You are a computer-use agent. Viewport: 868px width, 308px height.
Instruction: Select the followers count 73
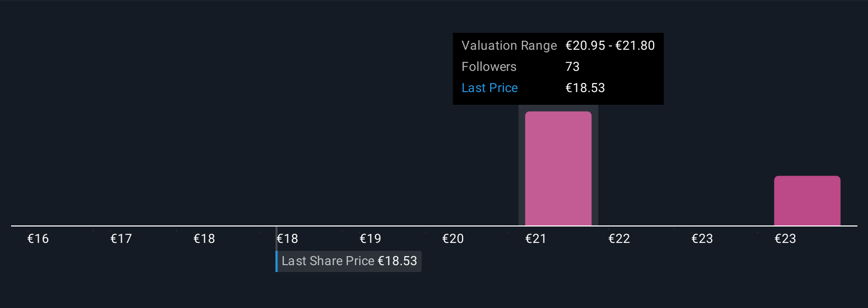[572, 67]
